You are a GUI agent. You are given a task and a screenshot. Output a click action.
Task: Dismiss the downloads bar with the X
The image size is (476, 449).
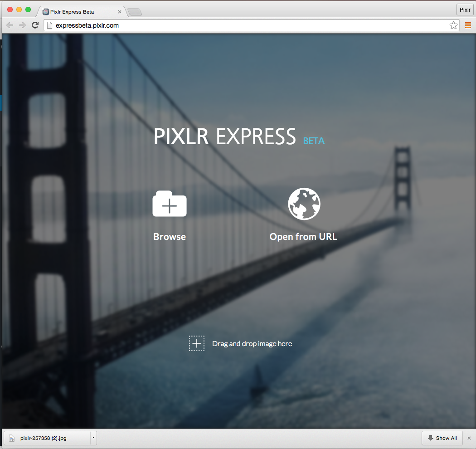point(469,438)
